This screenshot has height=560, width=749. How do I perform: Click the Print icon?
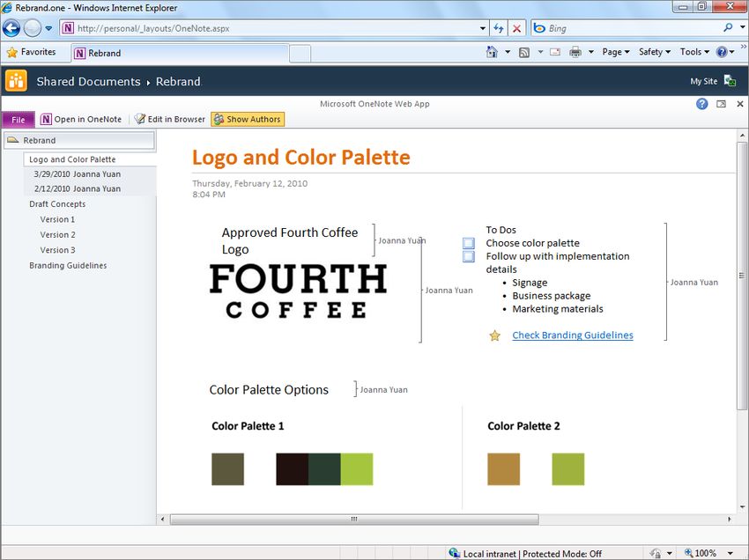point(575,52)
